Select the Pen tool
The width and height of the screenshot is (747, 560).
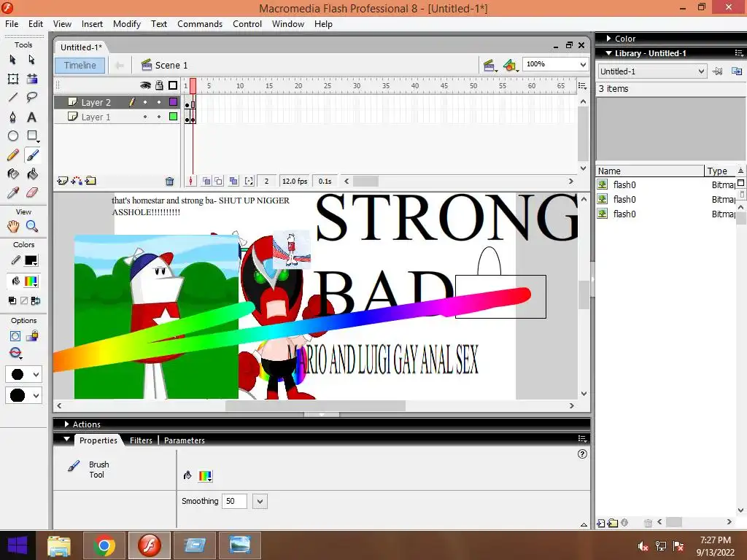[13, 117]
